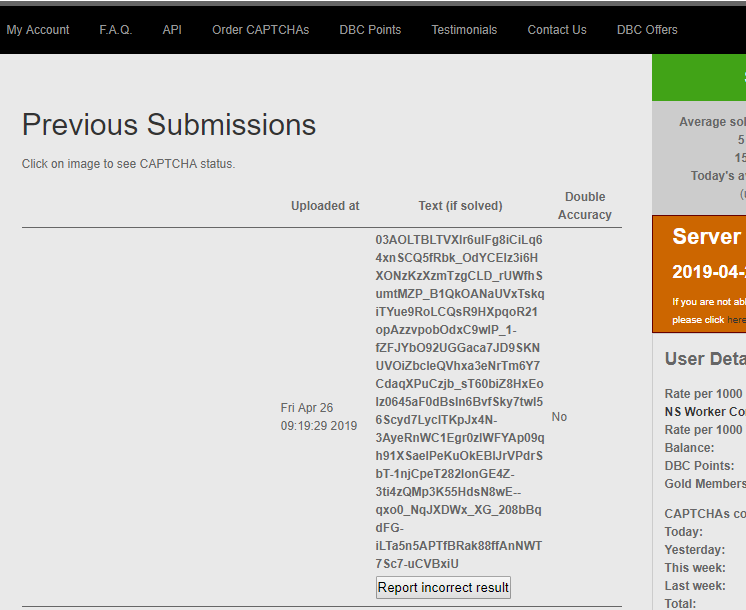Go to the F.A.Q. page
The image size is (746, 610).
115,30
